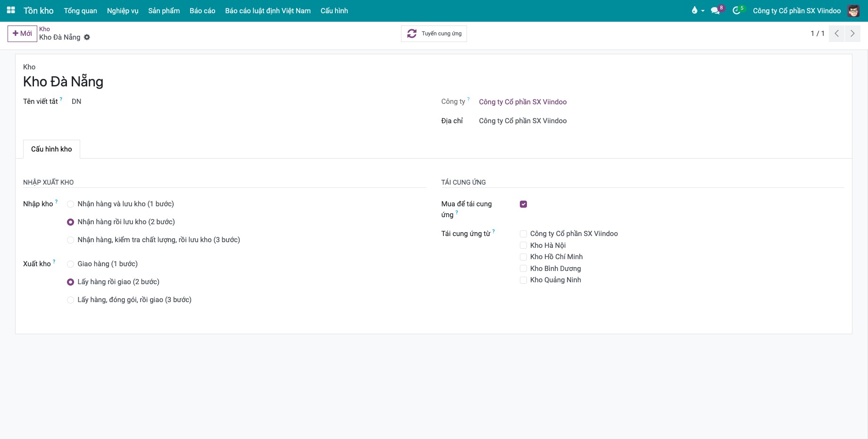
Task: Open the activities clock icon
Action: 736,10
